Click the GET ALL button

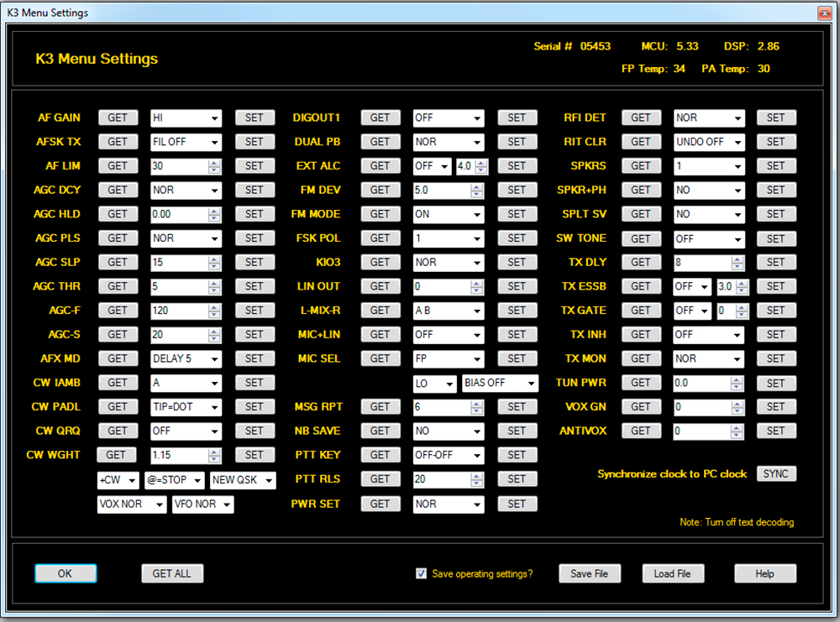coord(172,574)
